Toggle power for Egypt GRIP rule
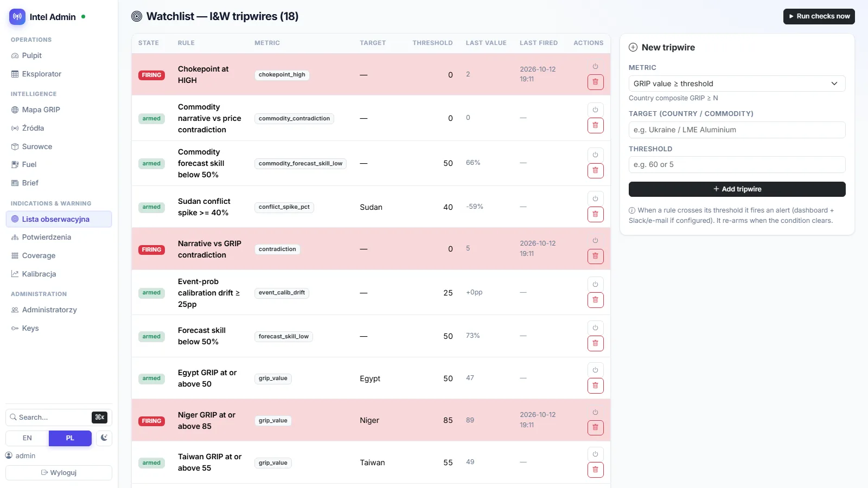The width and height of the screenshot is (868, 488). pyautogui.click(x=595, y=370)
